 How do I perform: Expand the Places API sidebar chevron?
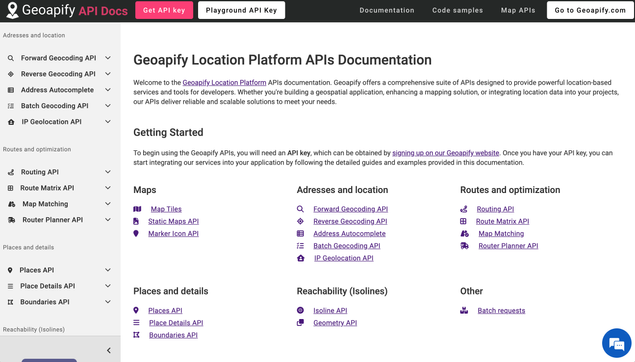pos(108,270)
